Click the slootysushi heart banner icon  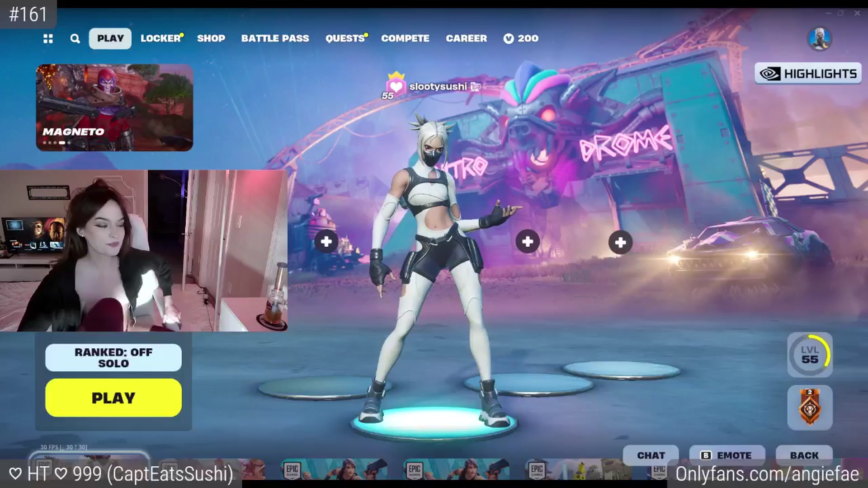[396, 85]
